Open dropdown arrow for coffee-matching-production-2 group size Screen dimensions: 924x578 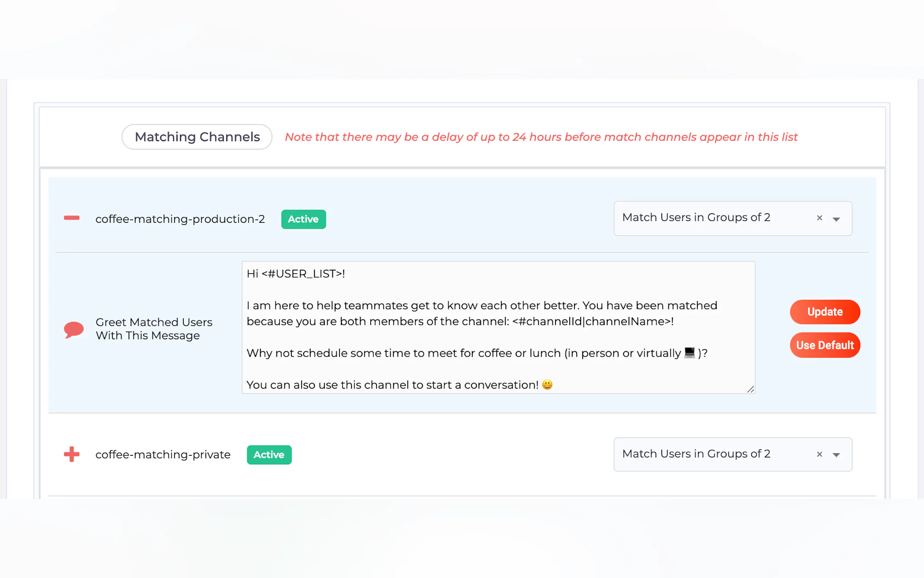[x=836, y=219]
